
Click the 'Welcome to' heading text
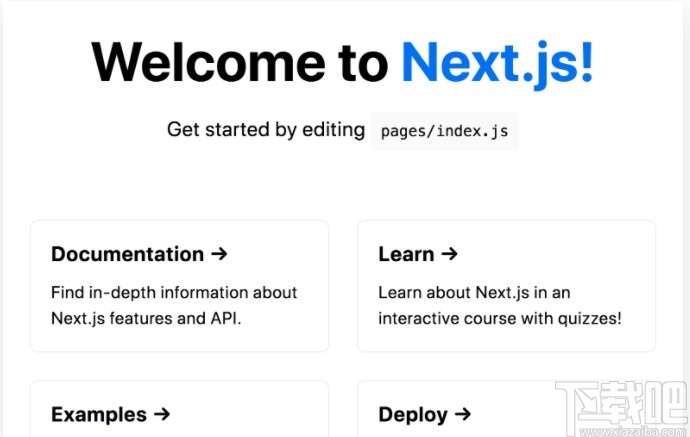(x=240, y=62)
